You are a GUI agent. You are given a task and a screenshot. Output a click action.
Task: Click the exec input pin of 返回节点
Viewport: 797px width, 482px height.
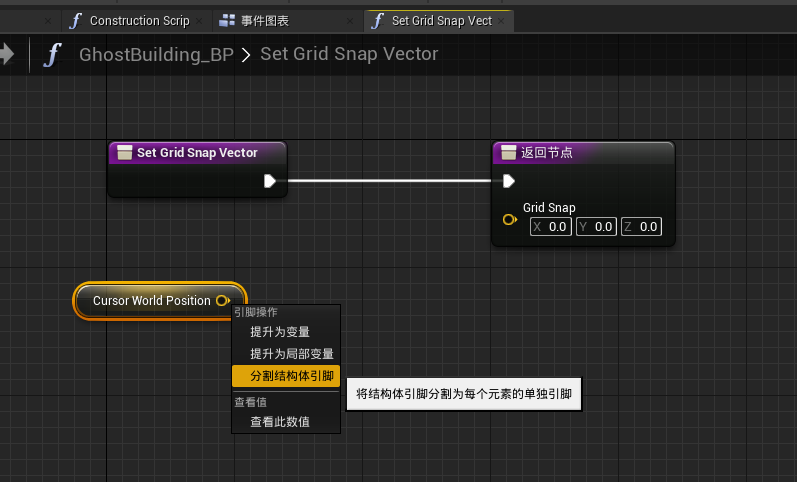509,181
